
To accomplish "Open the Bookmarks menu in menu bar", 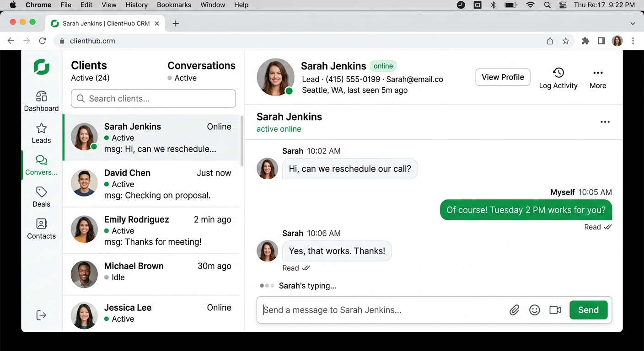I will point(173,5).
